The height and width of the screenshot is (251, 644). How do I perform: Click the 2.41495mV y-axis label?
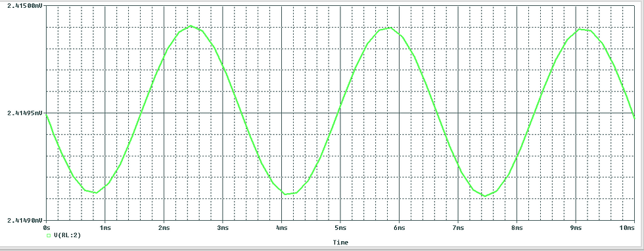(x=24, y=113)
